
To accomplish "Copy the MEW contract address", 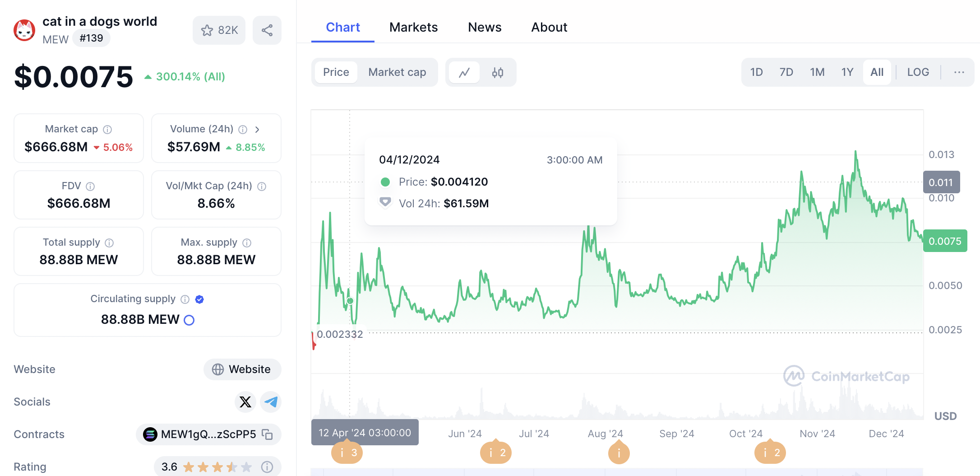I will 268,434.
